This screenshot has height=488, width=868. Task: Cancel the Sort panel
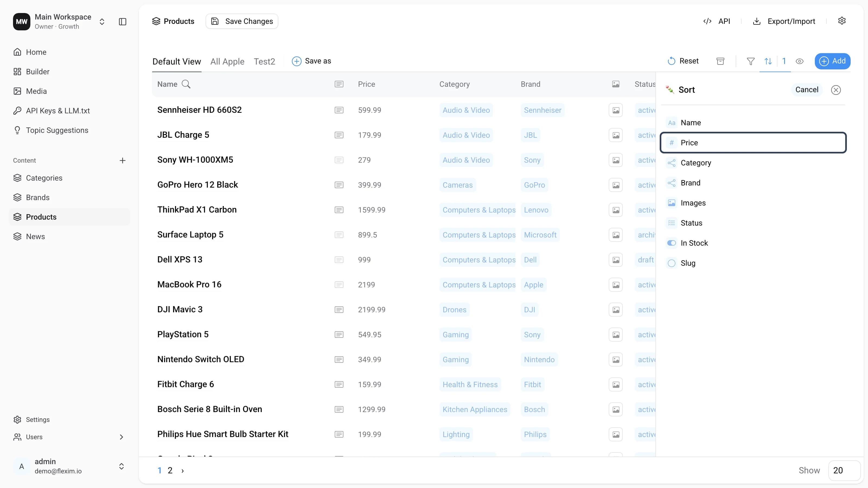tap(807, 89)
